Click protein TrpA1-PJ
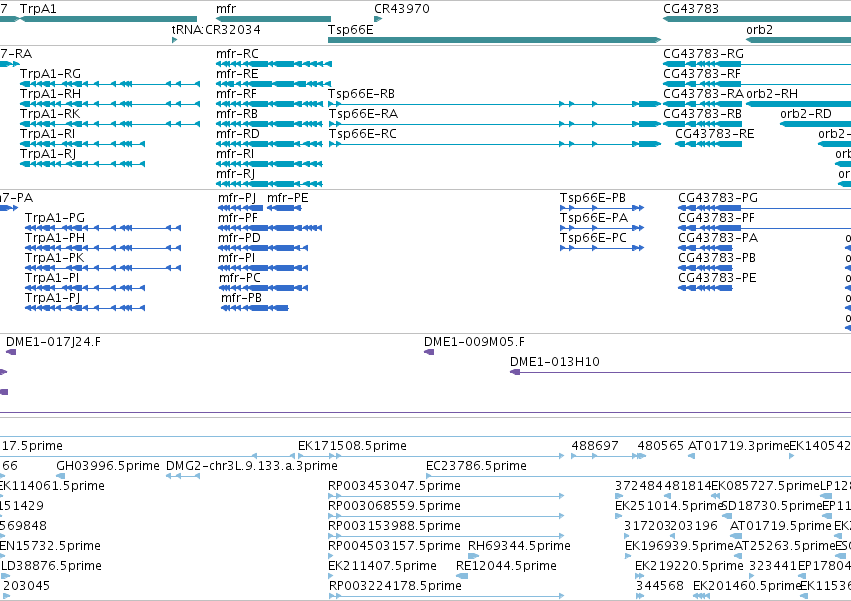Screen dimensions: 851x601 click(x=52, y=298)
